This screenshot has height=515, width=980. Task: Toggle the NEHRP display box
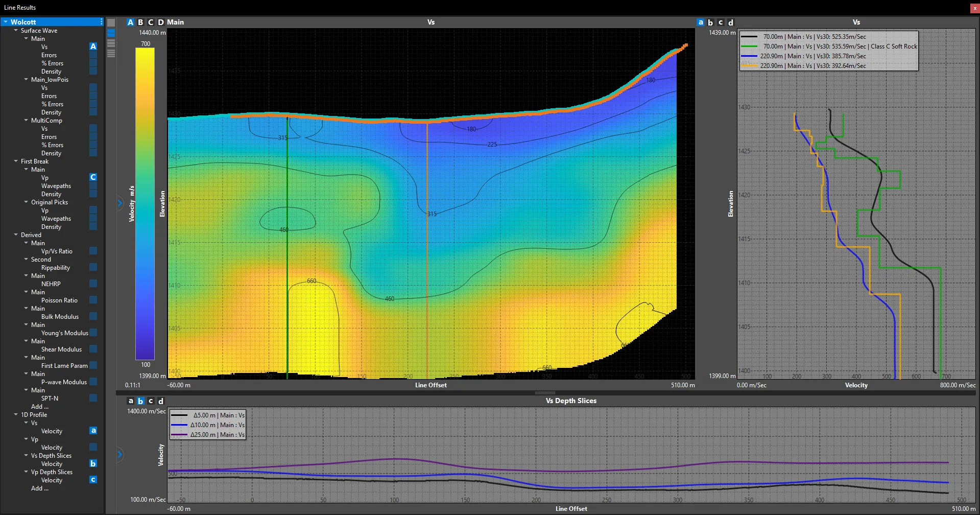pos(93,284)
